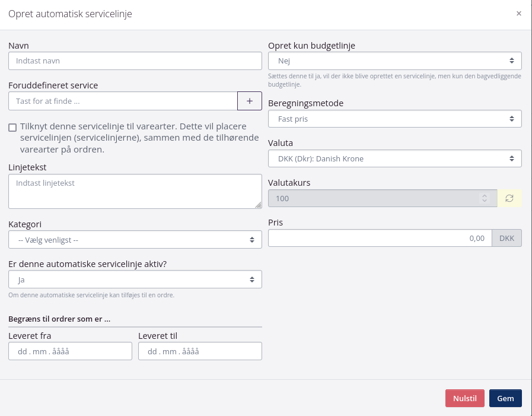Click the Linjetekst textarea resize handle
Image resolution: width=532 pixels, height=416 pixels.
coord(258,205)
